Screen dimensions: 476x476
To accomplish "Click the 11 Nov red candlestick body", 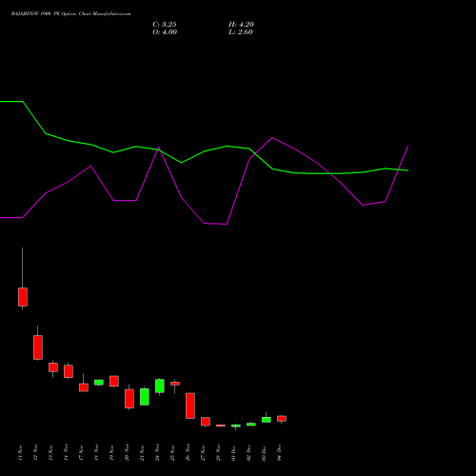I will [x=23, y=297].
